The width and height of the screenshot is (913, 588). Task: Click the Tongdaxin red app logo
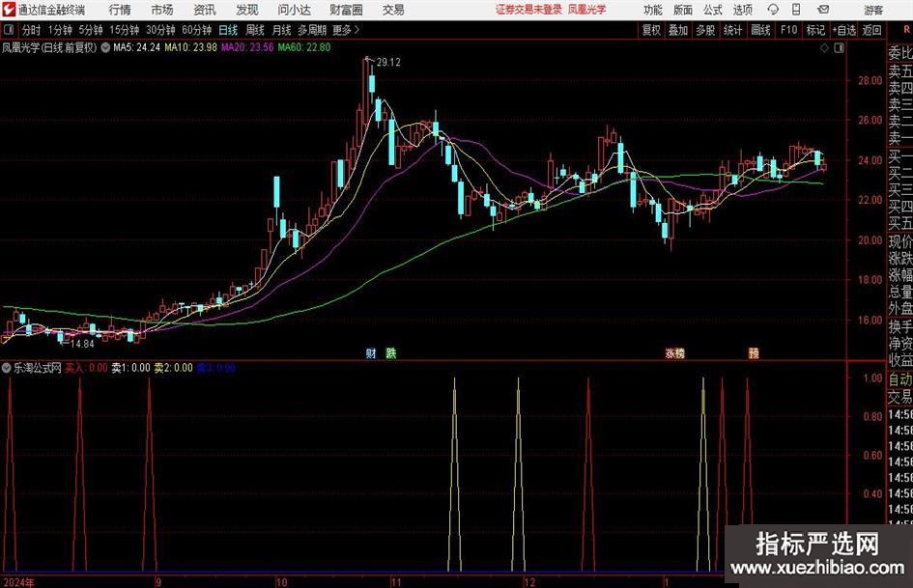[9, 10]
